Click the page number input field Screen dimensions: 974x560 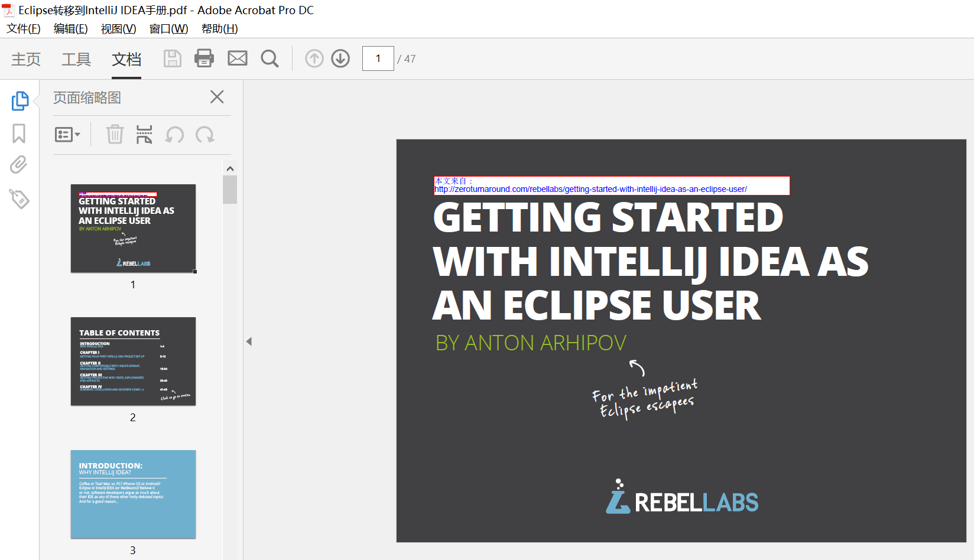[378, 58]
